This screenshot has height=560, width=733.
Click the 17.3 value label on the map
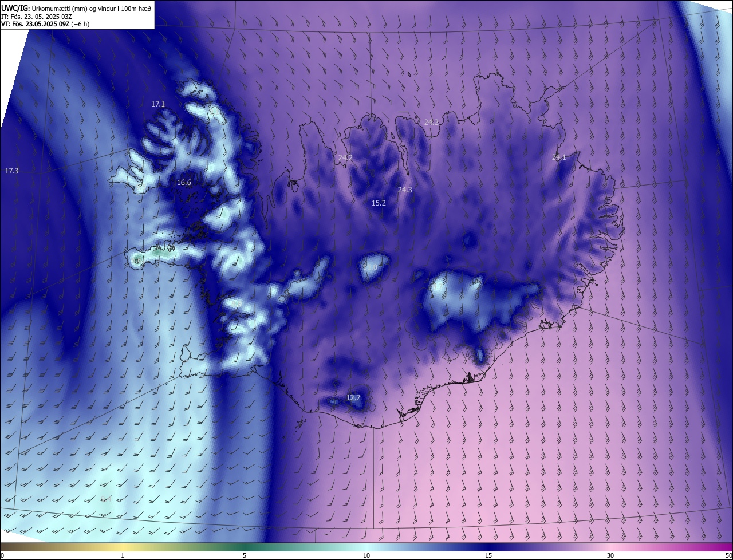[11, 171]
